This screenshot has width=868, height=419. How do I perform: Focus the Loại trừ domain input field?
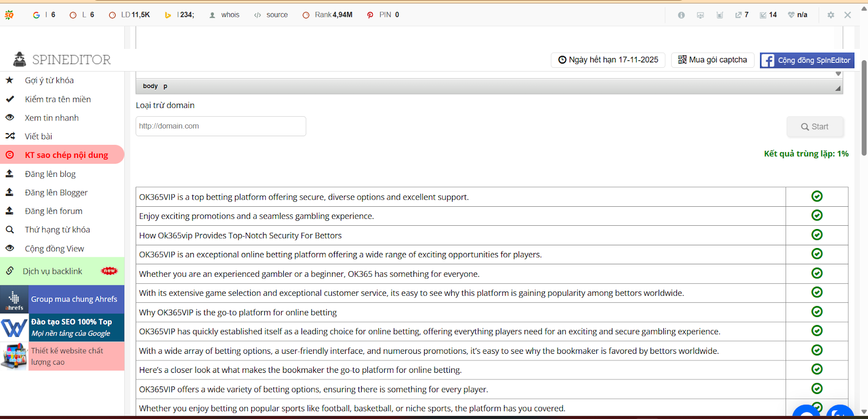point(221,126)
